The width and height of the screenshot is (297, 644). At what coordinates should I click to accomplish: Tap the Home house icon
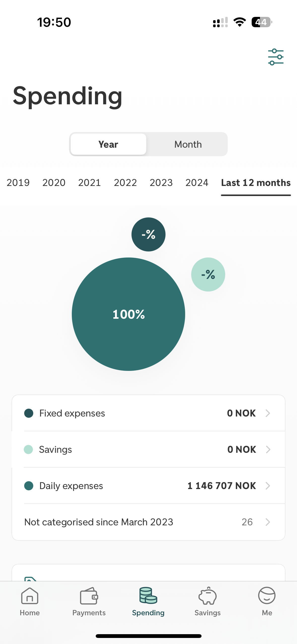(x=30, y=596)
